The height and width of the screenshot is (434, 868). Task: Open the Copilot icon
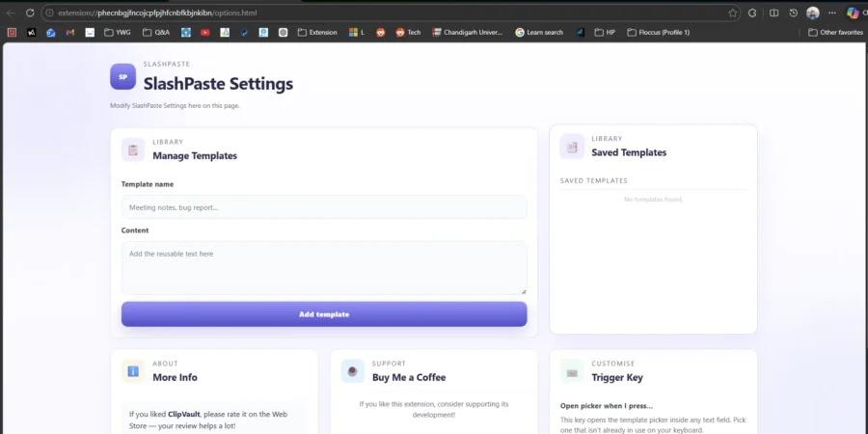click(853, 13)
